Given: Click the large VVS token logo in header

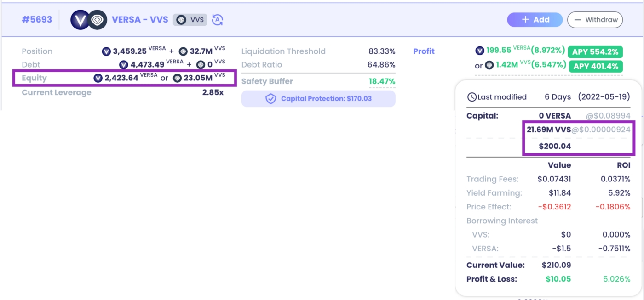Looking at the screenshot, I should click(98, 20).
